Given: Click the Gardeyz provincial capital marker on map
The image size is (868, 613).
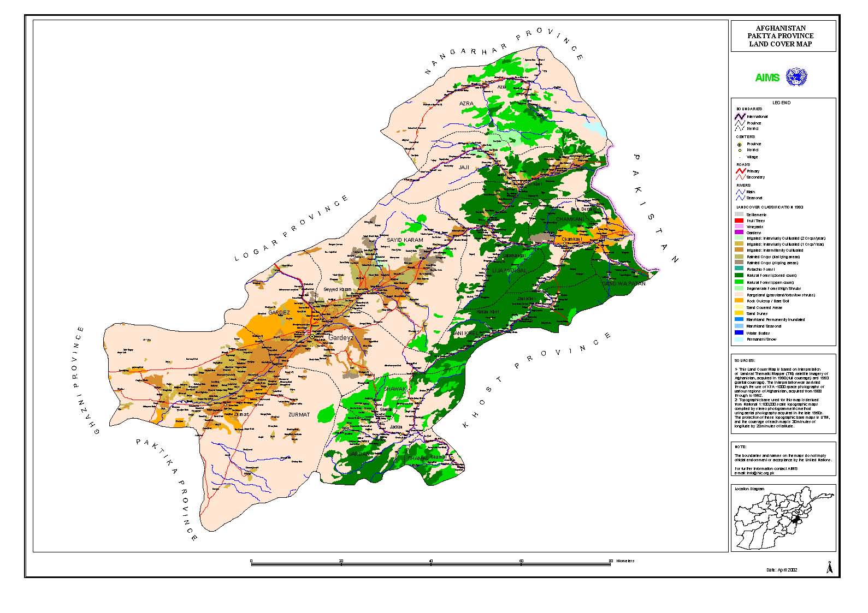Looking at the screenshot, I should pyautogui.click(x=312, y=337).
